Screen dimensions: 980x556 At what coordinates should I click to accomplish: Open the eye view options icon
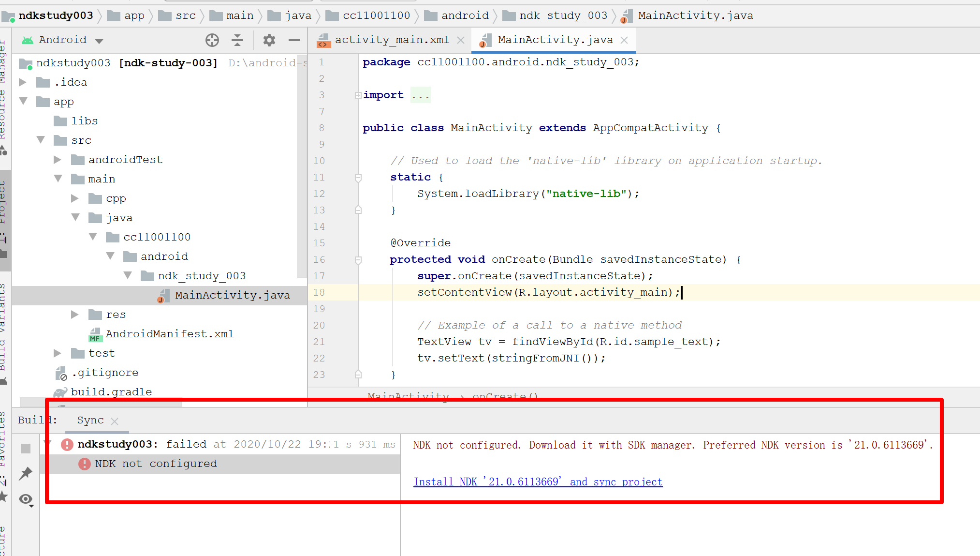(26, 499)
